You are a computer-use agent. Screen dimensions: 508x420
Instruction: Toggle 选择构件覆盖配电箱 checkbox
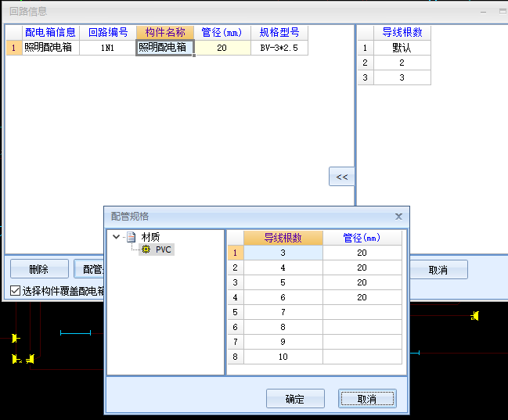tap(15, 291)
